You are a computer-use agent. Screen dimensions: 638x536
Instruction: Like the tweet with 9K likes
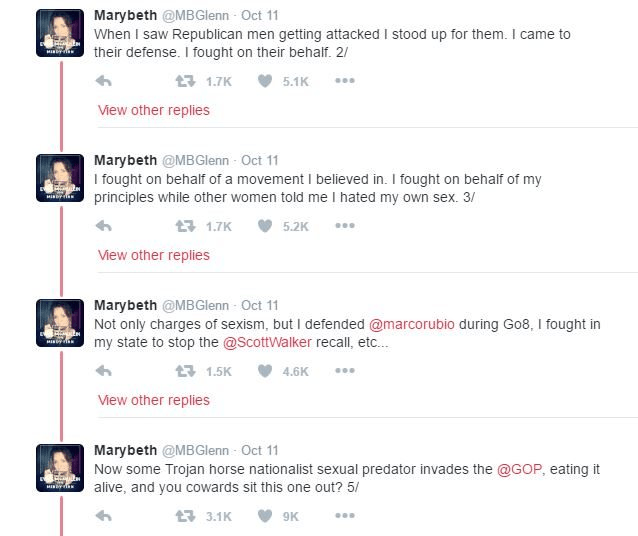click(265, 516)
